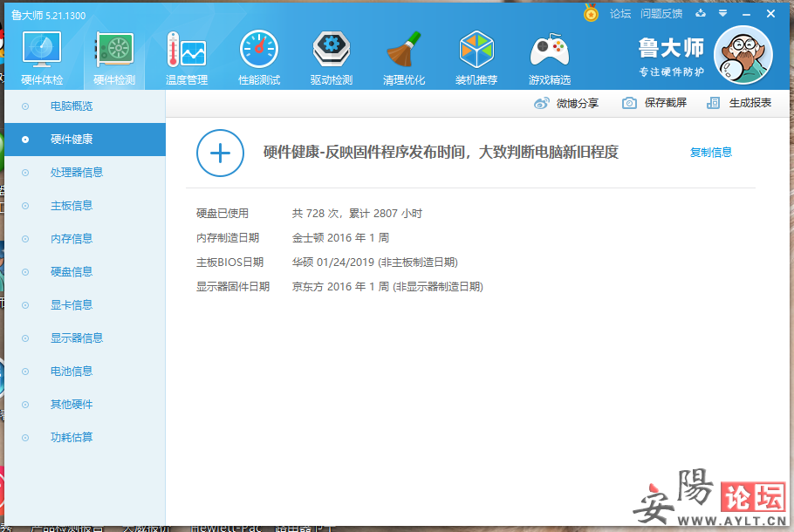794x532 pixels.
Task: Click 保存截屏 save screenshot text
Action: [x=666, y=103]
